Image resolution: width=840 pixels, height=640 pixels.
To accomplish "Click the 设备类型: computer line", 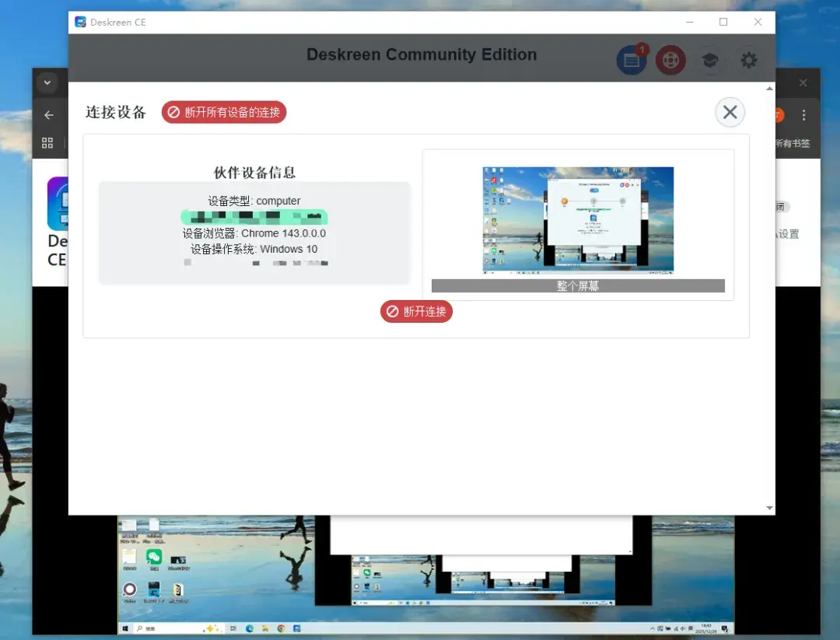I will point(254,201).
